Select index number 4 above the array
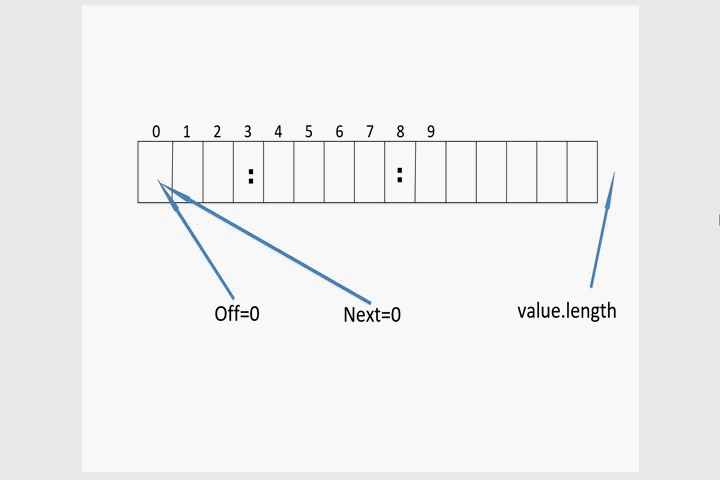 (278, 132)
